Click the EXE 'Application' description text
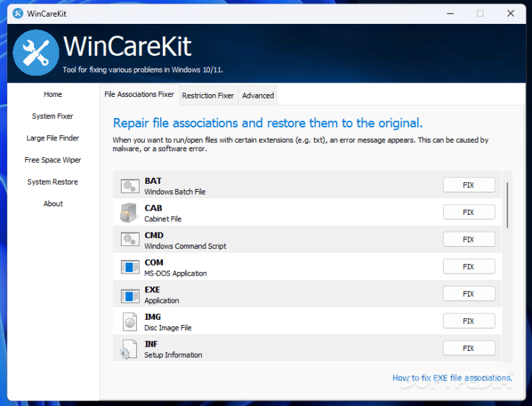The image size is (532, 406). pos(162,300)
